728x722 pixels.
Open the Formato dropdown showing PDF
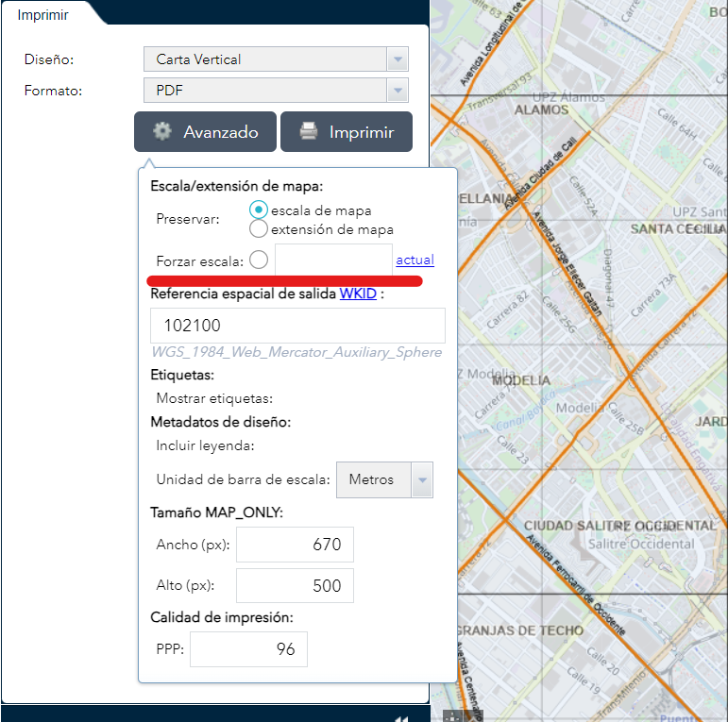[276, 90]
